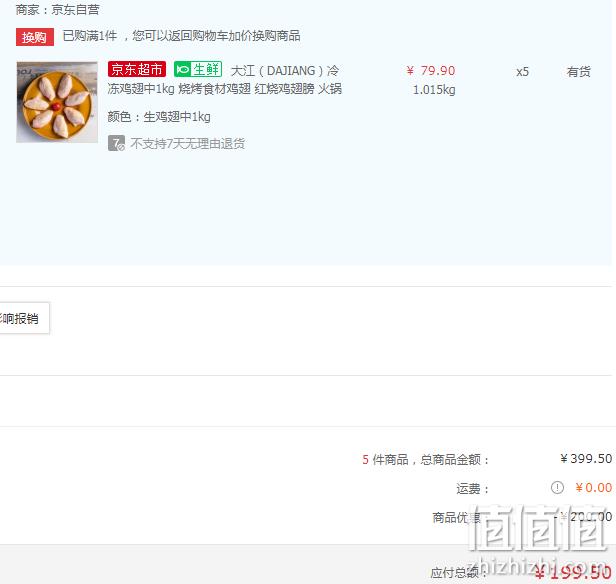Image resolution: width=616 pixels, height=584 pixels.
Task: Click the red 换购 promotion badge
Action: [x=35, y=37]
